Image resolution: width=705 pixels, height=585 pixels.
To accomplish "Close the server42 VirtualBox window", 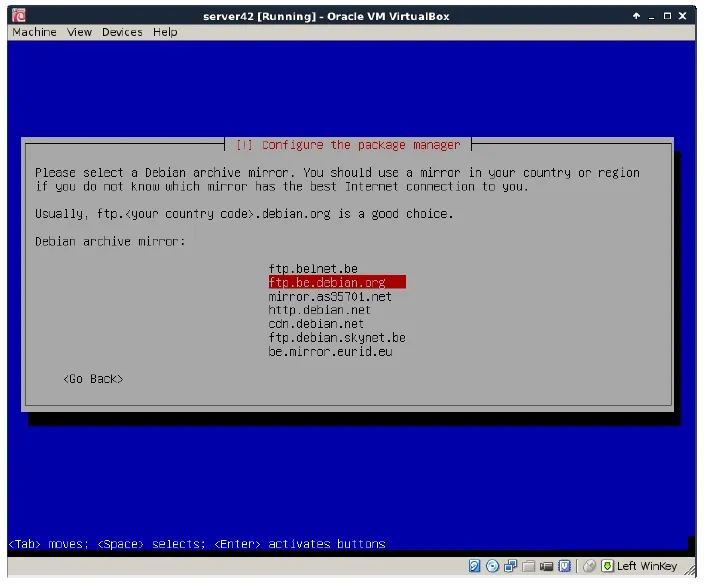I will point(683,16).
